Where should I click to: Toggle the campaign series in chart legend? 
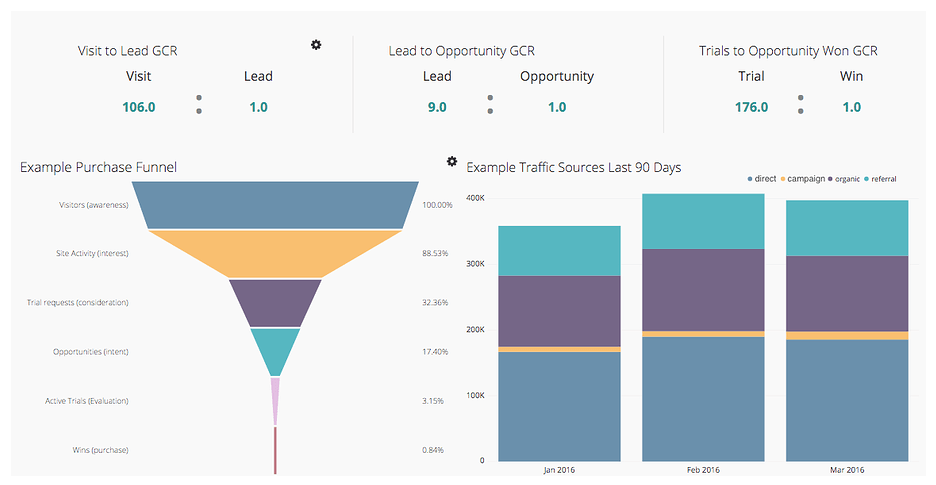coord(803,179)
